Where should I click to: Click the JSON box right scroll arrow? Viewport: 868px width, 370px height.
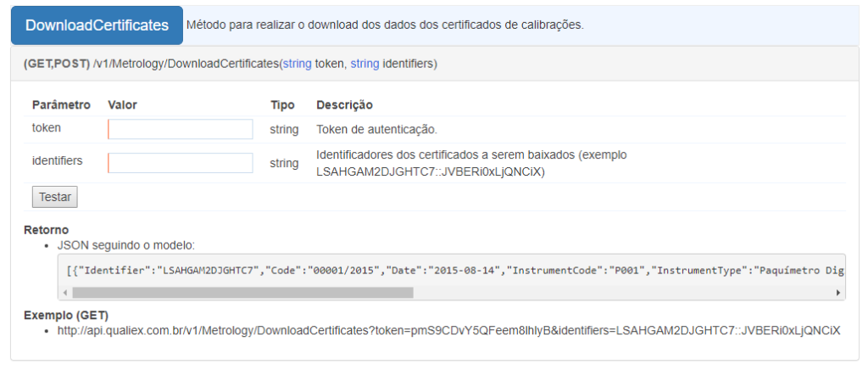(838, 293)
